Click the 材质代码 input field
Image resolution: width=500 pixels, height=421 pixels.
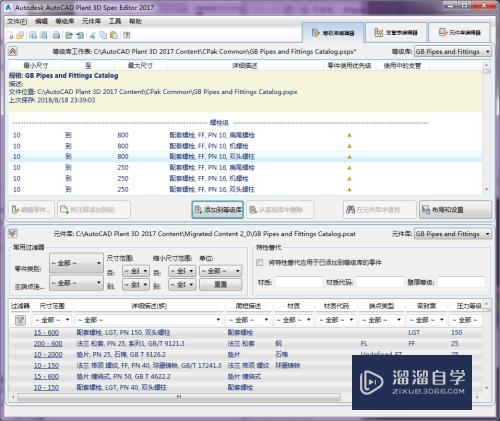pos(380,282)
